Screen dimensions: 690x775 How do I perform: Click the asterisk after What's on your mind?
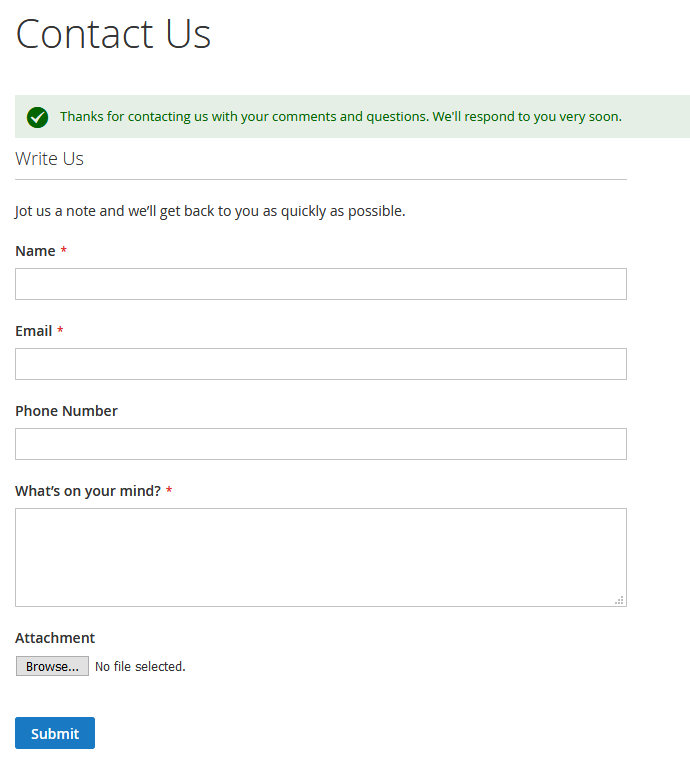tap(169, 490)
